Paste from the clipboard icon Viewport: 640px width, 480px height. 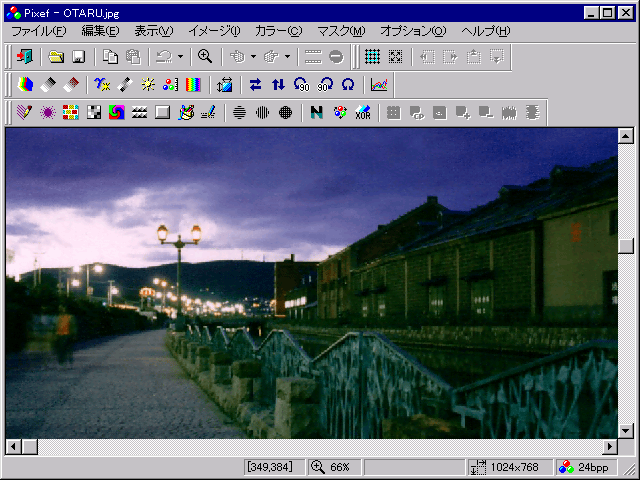point(133,56)
